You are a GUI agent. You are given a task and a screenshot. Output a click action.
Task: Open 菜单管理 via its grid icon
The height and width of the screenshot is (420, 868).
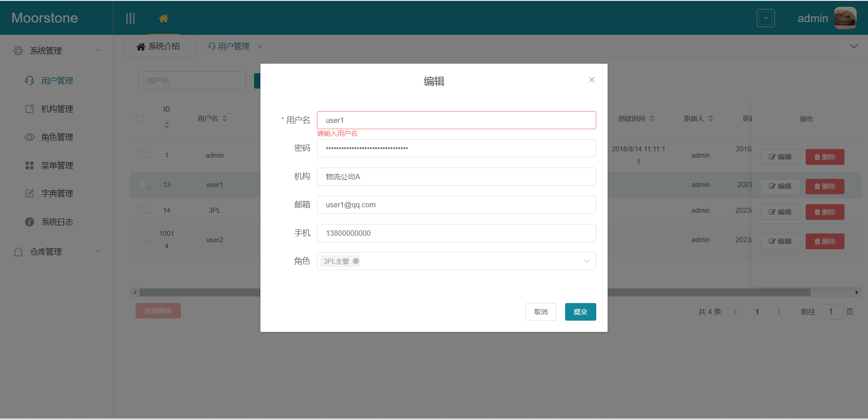29,165
